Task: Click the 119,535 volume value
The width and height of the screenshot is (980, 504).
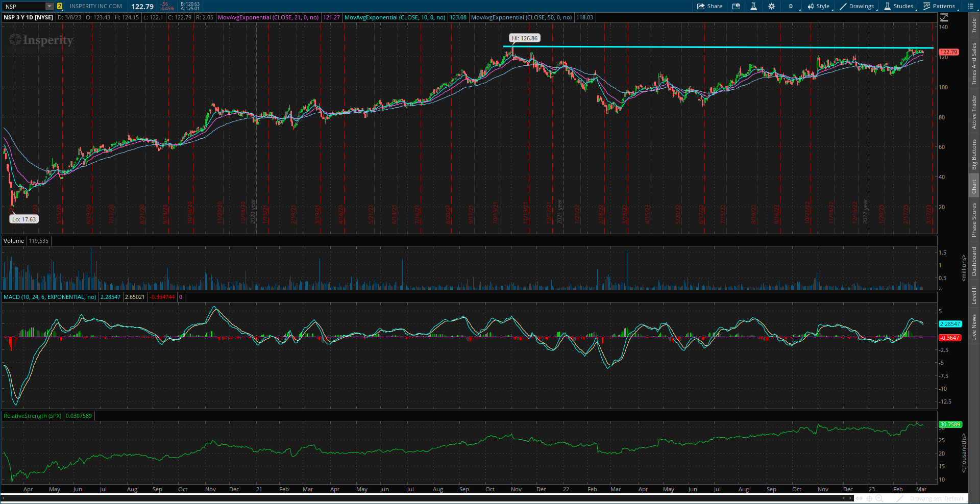Action: (x=39, y=241)
